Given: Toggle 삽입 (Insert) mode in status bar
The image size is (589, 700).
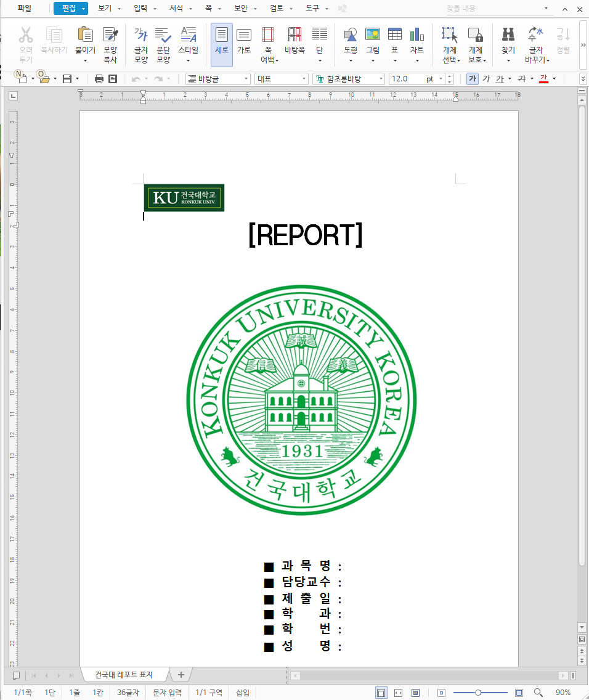Looking at the screenshot, I should pos(243,693).
